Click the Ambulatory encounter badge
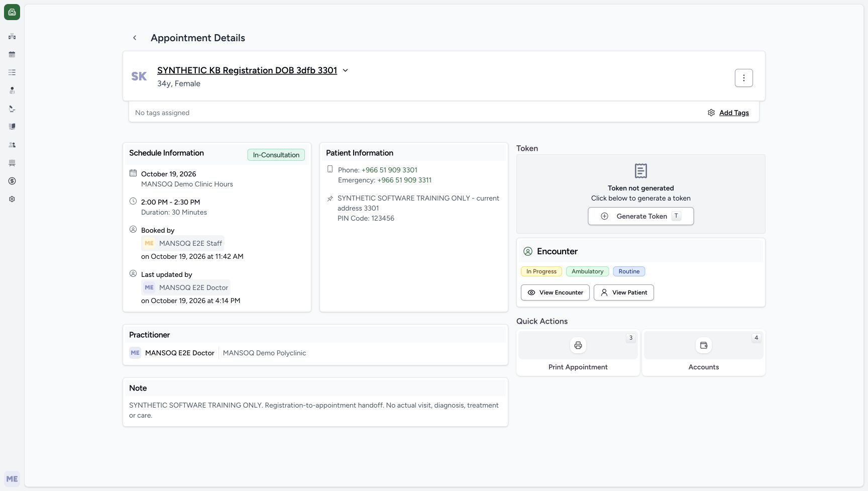 [588, 271]
